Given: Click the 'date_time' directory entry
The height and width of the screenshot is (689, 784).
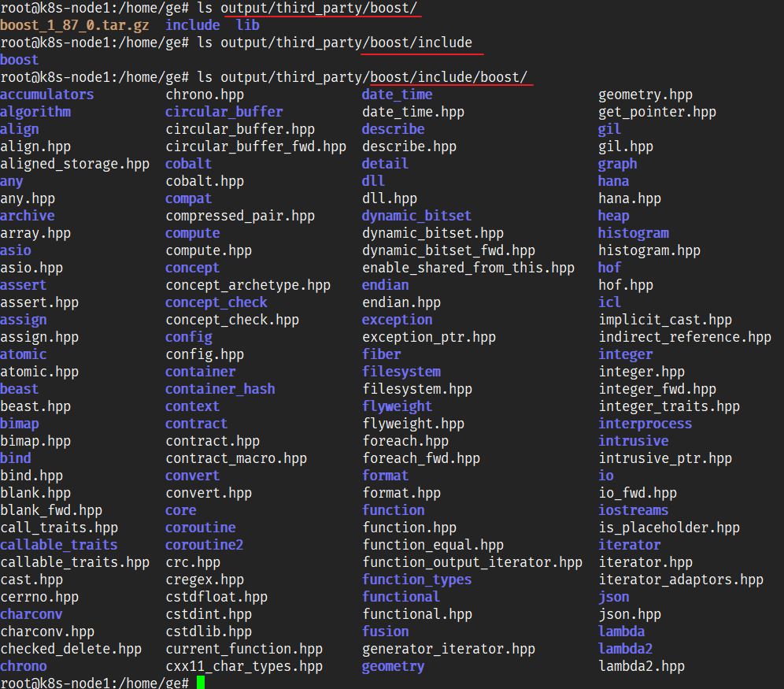Looking at the screenshot, I should pos(398,94).
